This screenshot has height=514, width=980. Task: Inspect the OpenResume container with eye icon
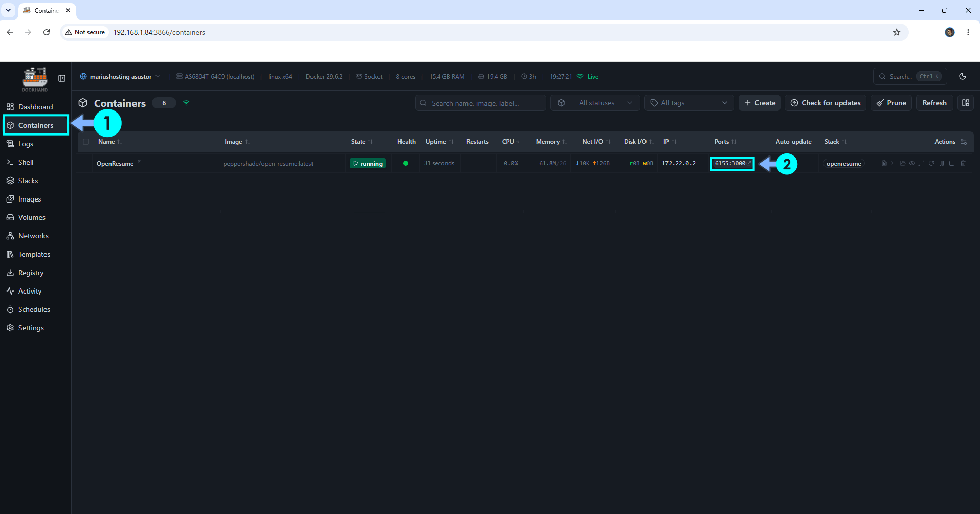coord(912,163)
